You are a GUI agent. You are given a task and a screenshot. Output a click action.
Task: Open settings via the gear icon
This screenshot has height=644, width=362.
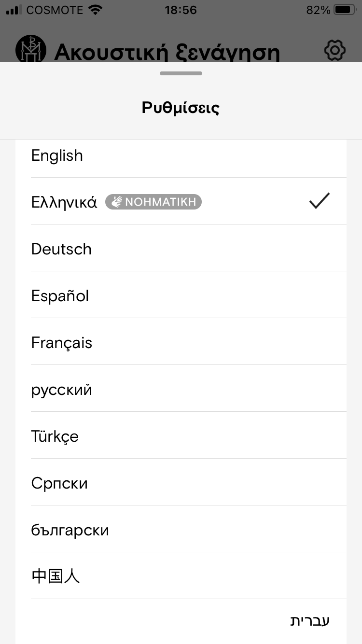pos(335,50)
